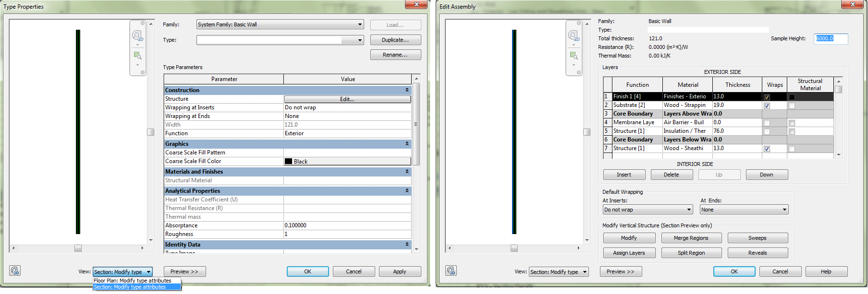Open steering wheel options arrow in Type Properties preview
Screen dimensions: 868x294
coord(137,45)
